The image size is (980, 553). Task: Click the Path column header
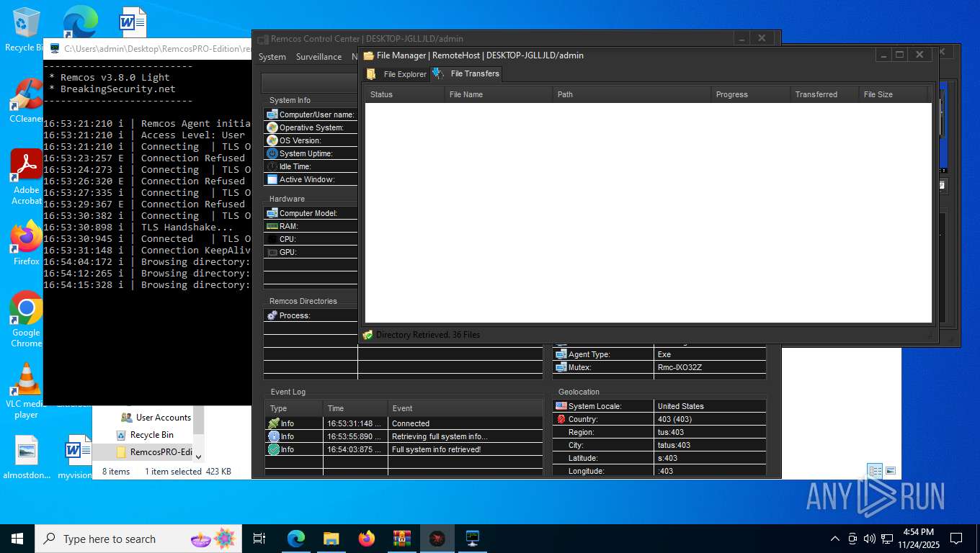632,94
